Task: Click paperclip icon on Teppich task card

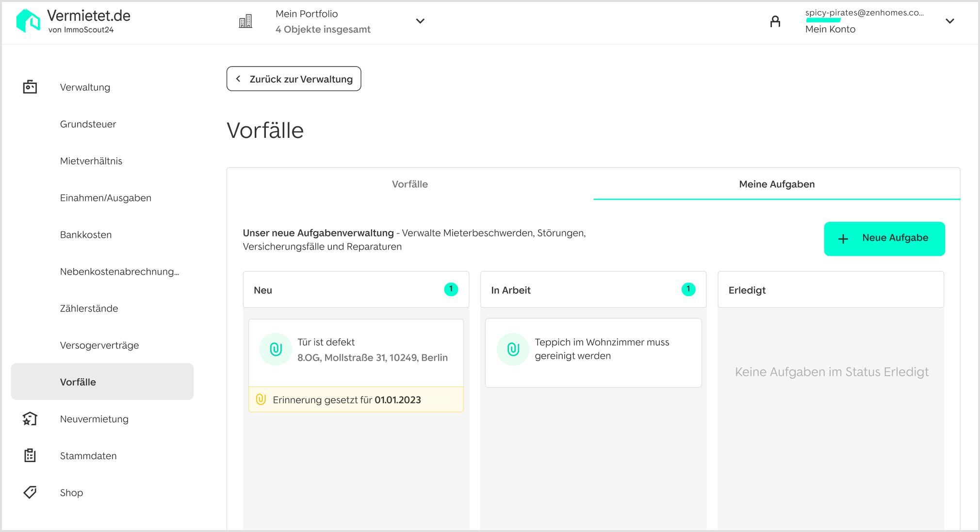Action: point(513,349)
